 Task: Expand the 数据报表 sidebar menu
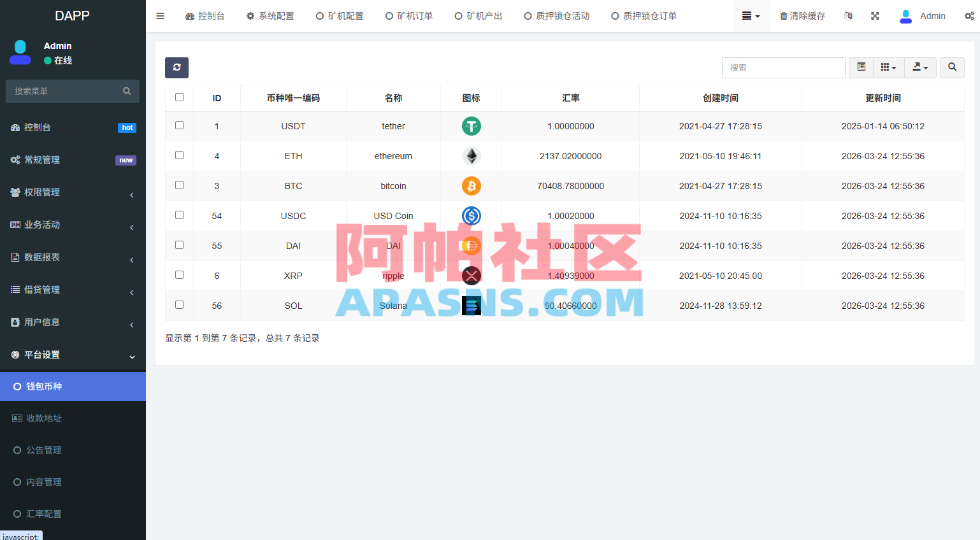coord(73,257)
